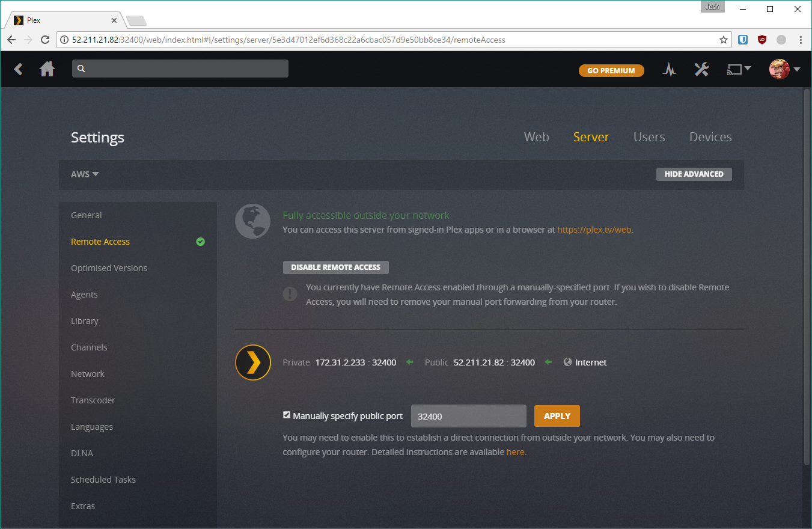Viewport: 812px width, 529px height.
Task: Reload the page in the browser
Action: click(x=45, y=40)
